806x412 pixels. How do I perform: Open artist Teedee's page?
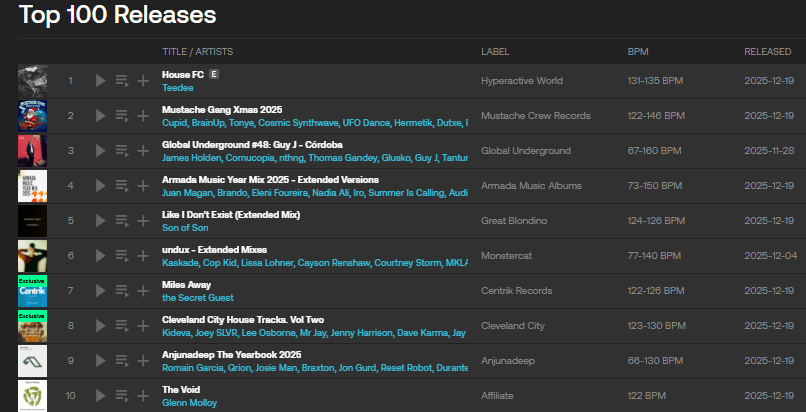click(177, 88)
